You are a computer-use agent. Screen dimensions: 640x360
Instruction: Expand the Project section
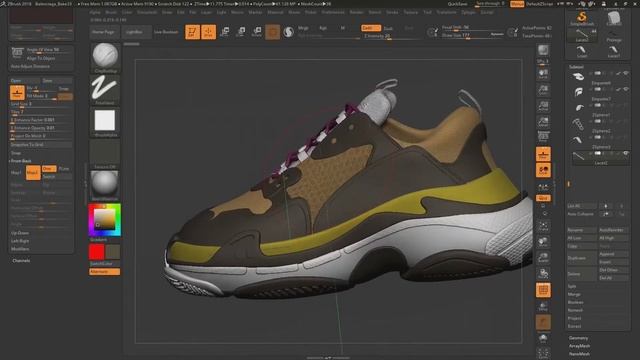tap(574, 318)
